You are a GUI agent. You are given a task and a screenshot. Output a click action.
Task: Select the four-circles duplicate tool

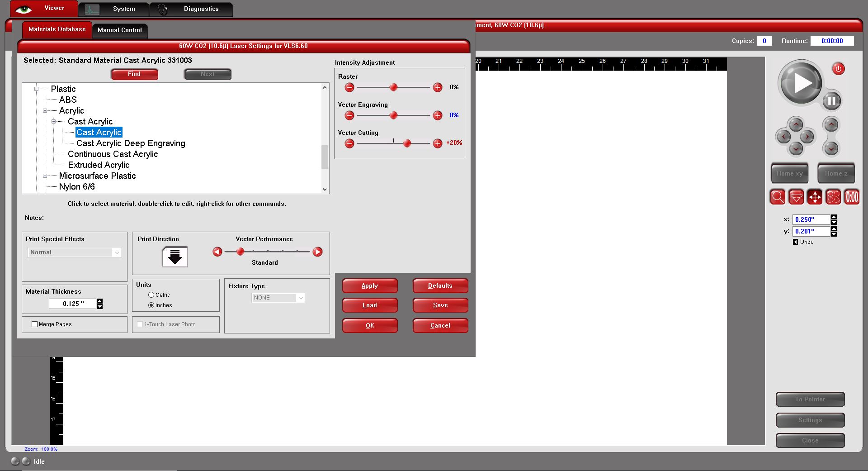click(x=833, y=197)
